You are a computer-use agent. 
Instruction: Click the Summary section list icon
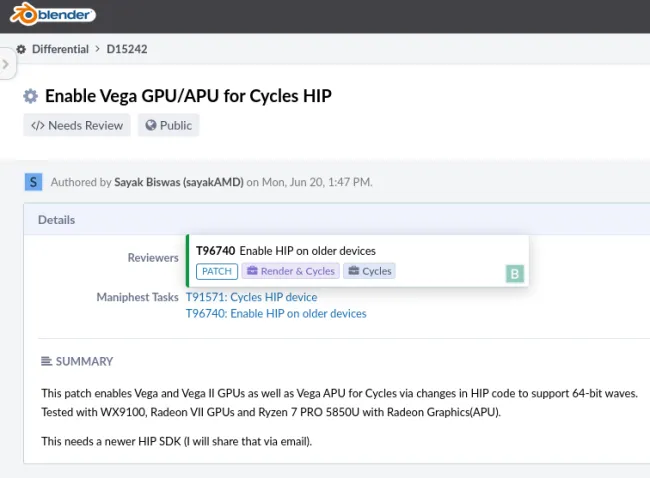pos(46,361)
